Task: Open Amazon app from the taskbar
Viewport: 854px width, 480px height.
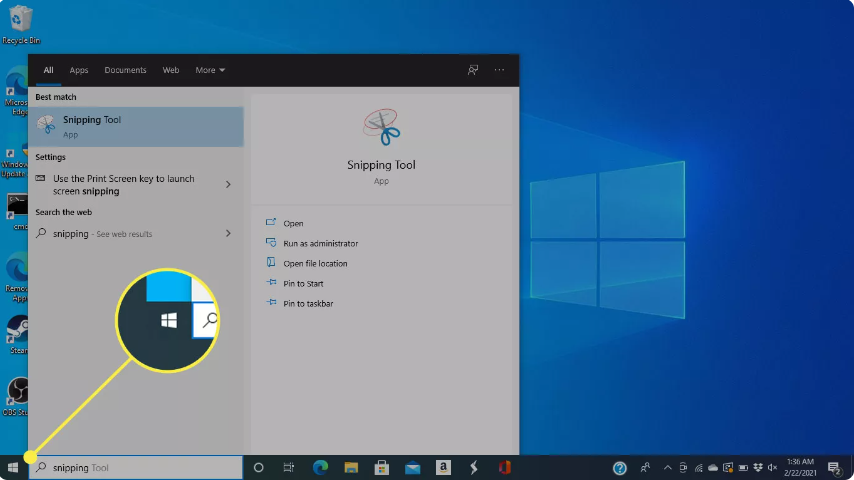Action: tap(443, 467)
